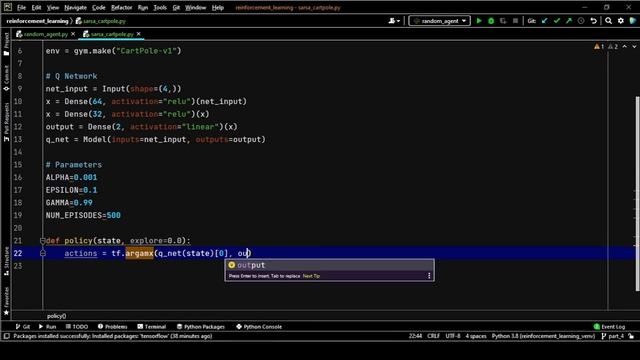Open the Git tool window button
Viewport: 640px width, 360px height.
coord(23,327)
